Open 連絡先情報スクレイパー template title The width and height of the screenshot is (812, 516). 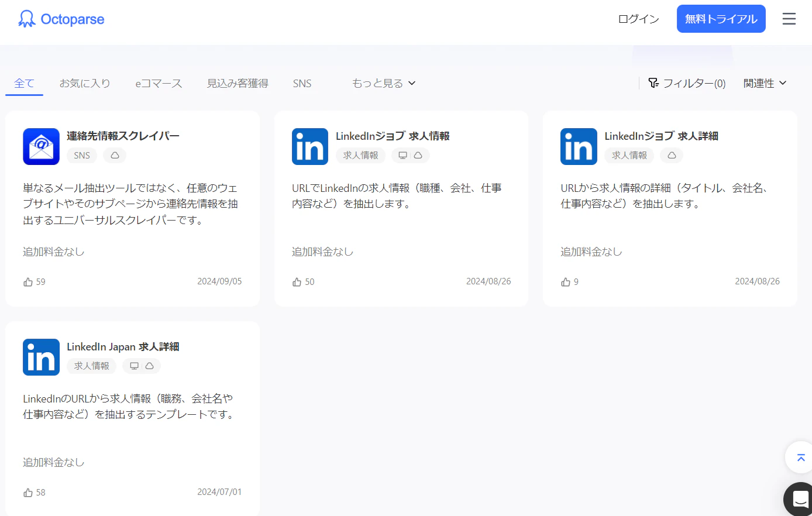click(x=123, y=136)
